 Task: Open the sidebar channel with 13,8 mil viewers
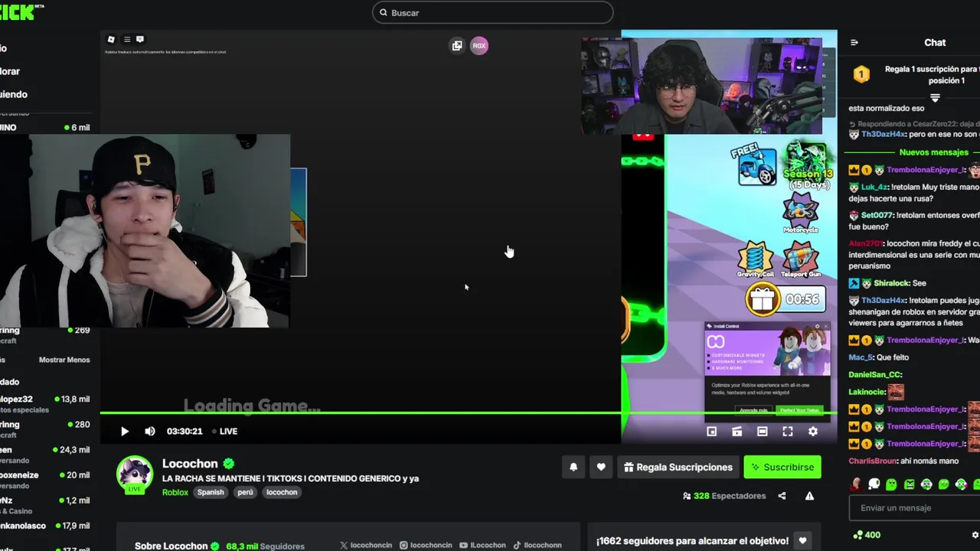(46, 403)
